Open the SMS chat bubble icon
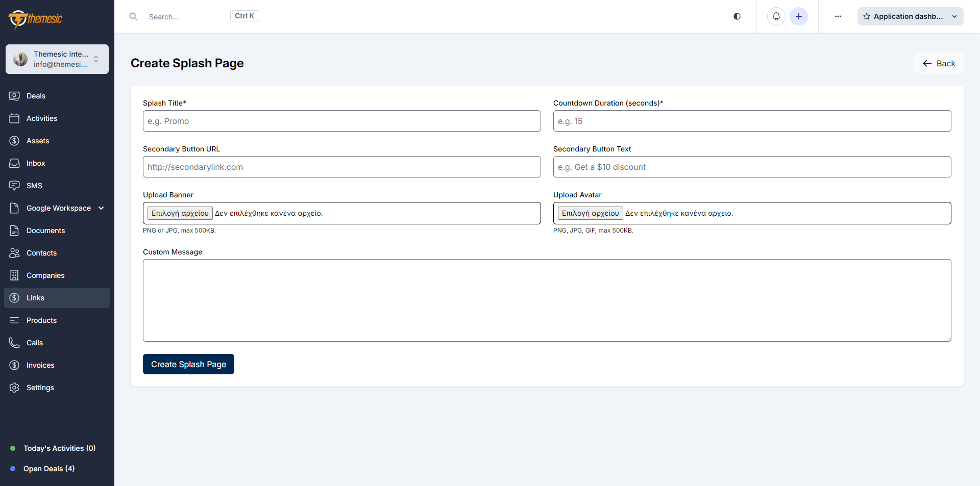Image resolution: width=980 pixels, height=486 pixels. point(14,185)
